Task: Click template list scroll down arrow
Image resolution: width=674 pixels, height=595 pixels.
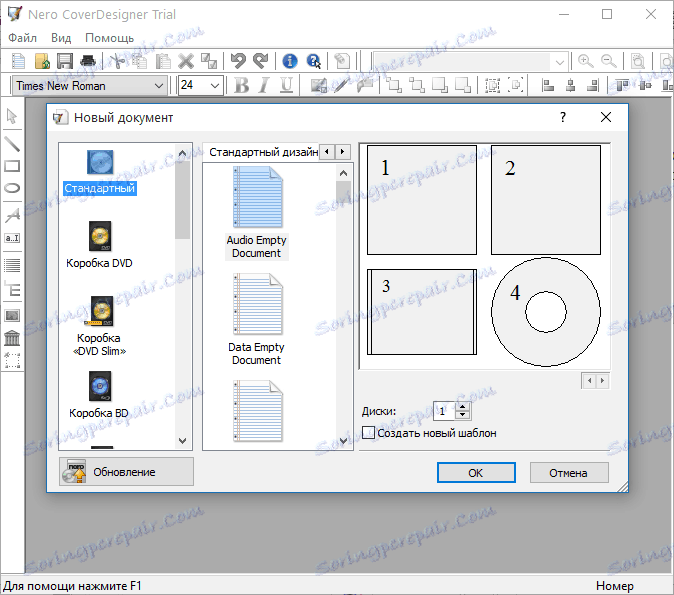Action: pyautogui.click(x=343, y=441)
